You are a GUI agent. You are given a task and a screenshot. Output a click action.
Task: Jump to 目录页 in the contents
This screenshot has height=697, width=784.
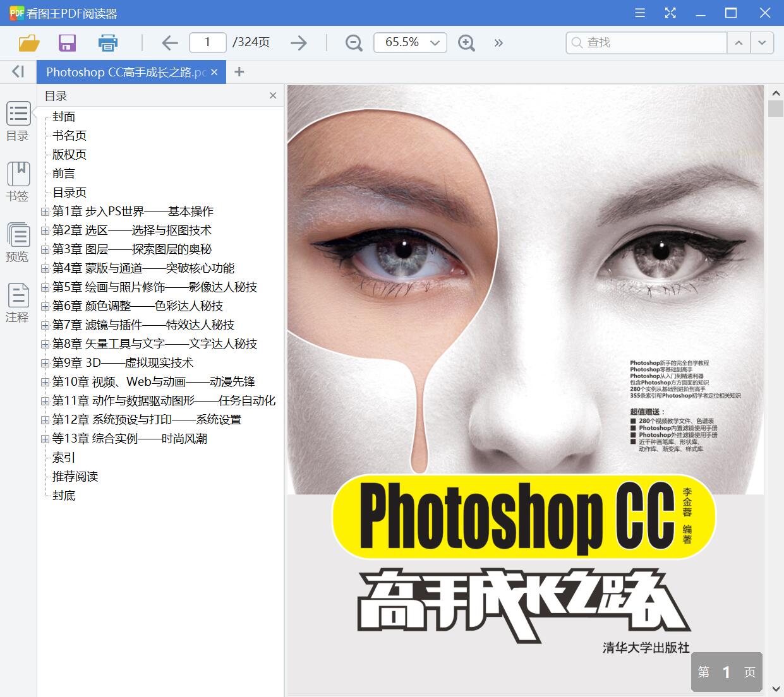click(x=69, y=193)
